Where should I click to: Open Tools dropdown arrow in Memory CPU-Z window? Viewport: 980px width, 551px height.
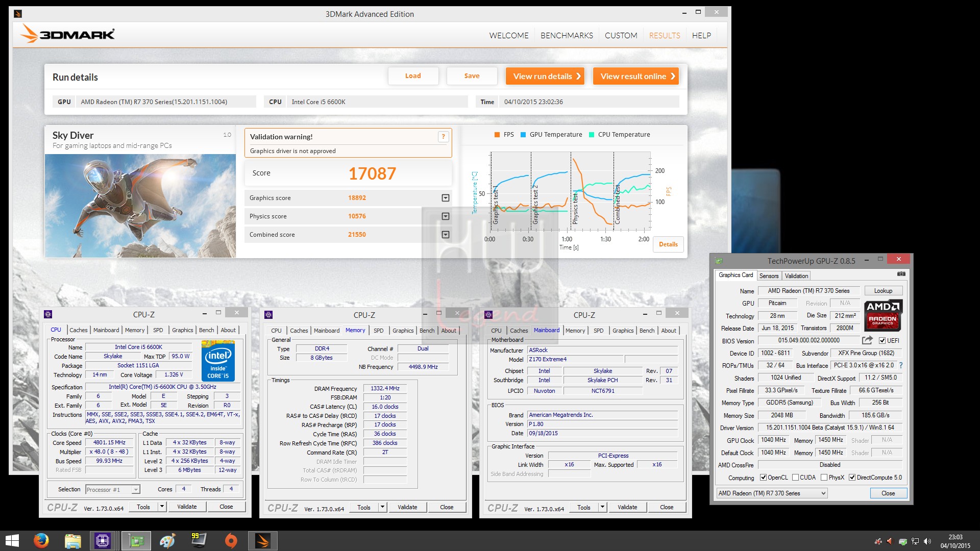pos(382,507)
